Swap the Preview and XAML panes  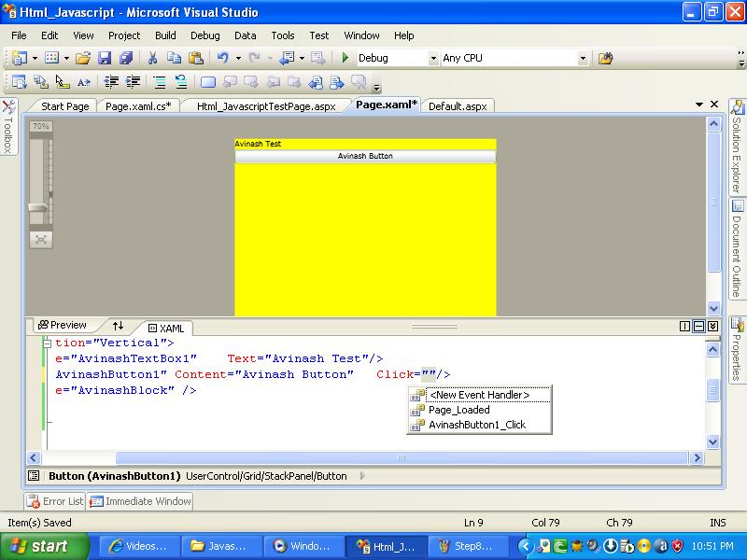tap(118, 326)
